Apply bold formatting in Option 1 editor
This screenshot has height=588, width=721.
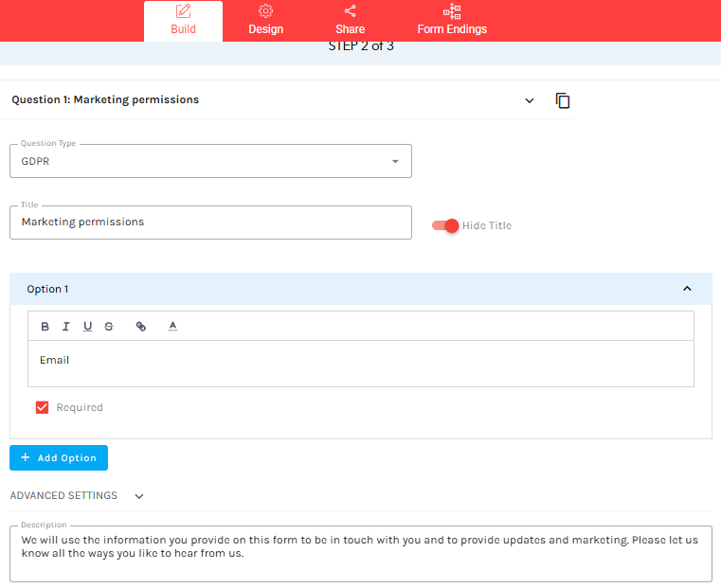[x=45, y=326]
